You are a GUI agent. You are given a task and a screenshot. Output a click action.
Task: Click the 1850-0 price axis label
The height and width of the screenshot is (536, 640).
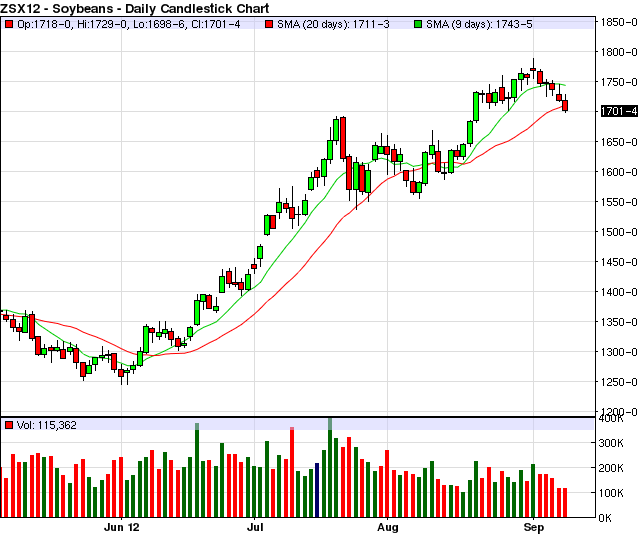(619, 22)
